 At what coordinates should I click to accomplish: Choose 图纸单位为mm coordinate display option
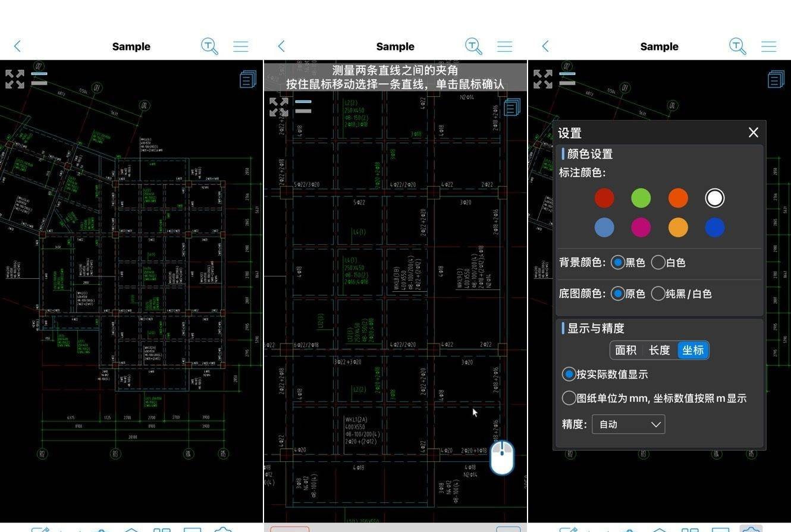(654, 398)
